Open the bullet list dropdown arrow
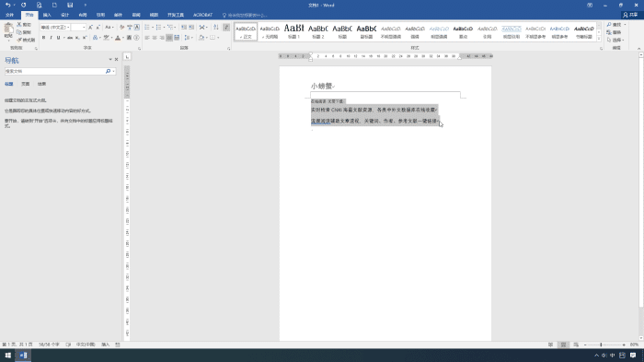The width and height of the screenshot is (644, 362). [x=153, y=27]
